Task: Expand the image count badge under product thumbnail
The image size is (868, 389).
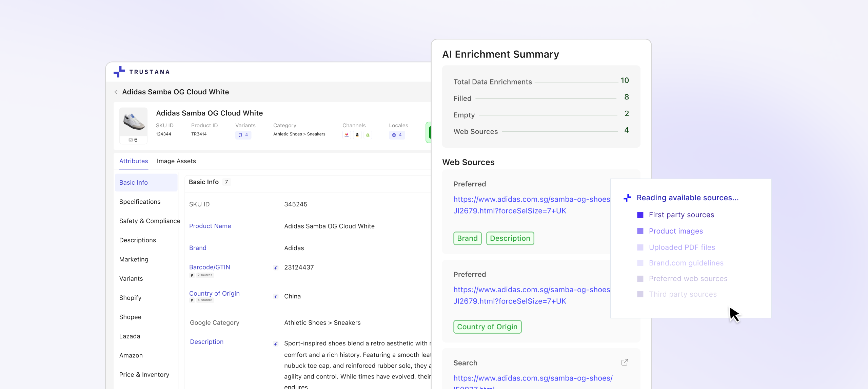Action: [x=133, y=140]
